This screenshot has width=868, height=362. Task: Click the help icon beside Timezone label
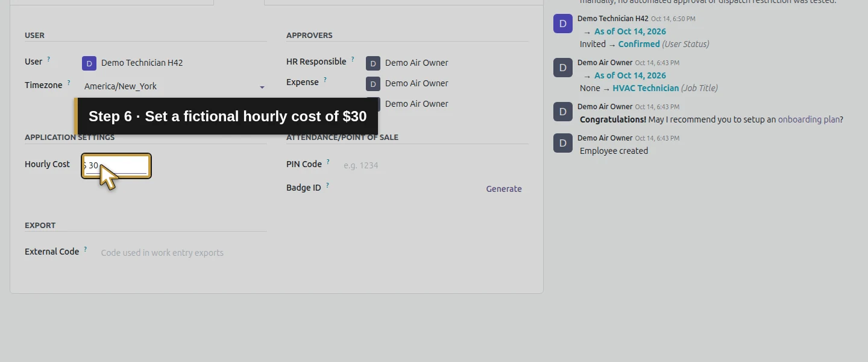69,83
